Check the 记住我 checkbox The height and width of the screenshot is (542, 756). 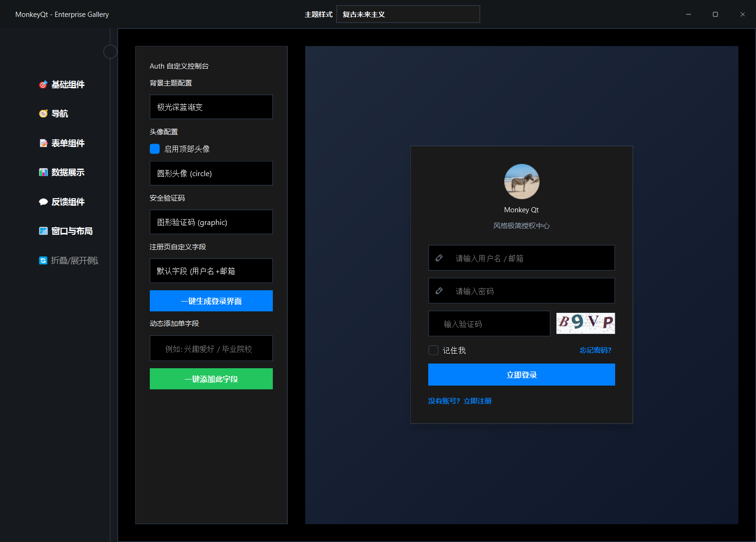click(x=433, y=350)
